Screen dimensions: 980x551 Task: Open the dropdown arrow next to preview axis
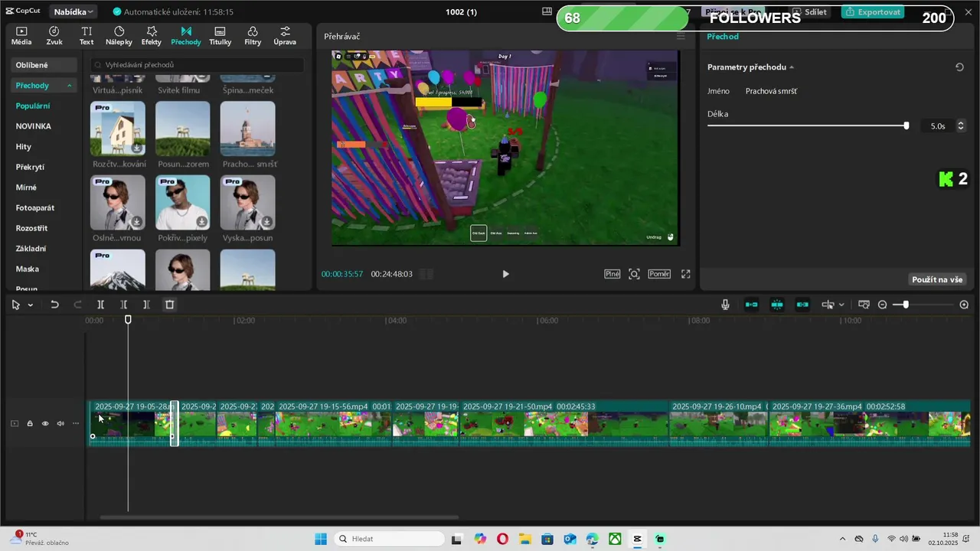tap(841, 305)
